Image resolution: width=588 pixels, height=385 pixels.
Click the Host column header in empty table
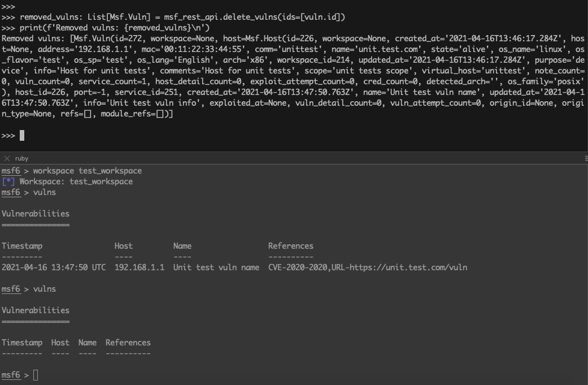[x=60, y=343]
